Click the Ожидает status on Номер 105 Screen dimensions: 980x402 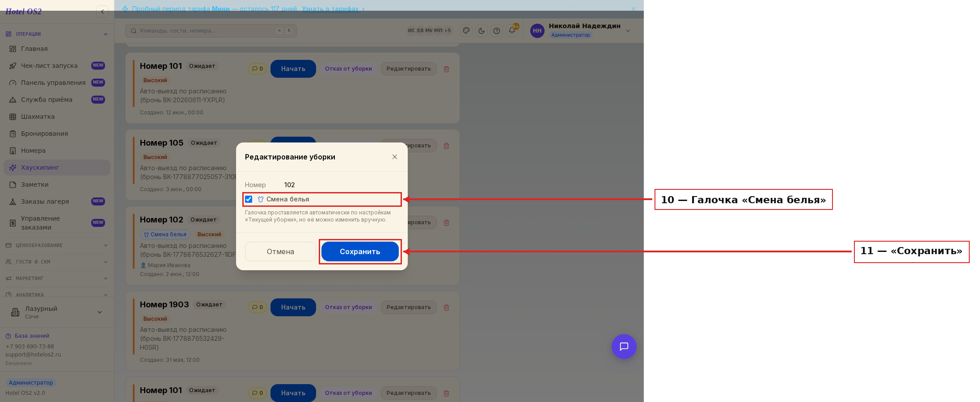pos(204,143)
